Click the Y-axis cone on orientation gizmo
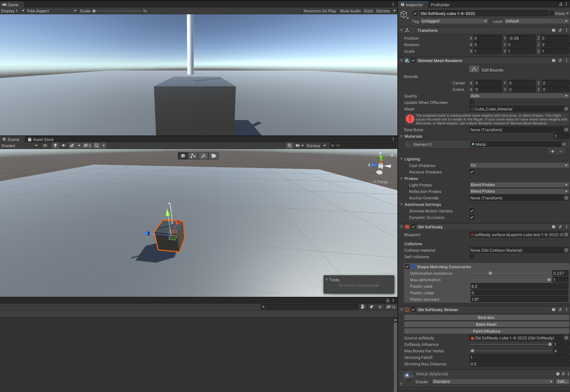Viewport: 570px width, 392px height. (x=381, y=159)
